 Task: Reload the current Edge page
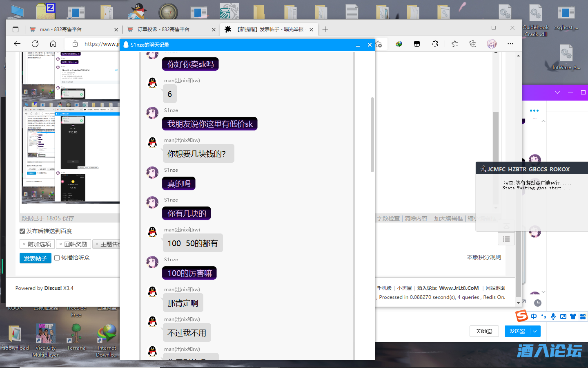click(x=35, y=44)
